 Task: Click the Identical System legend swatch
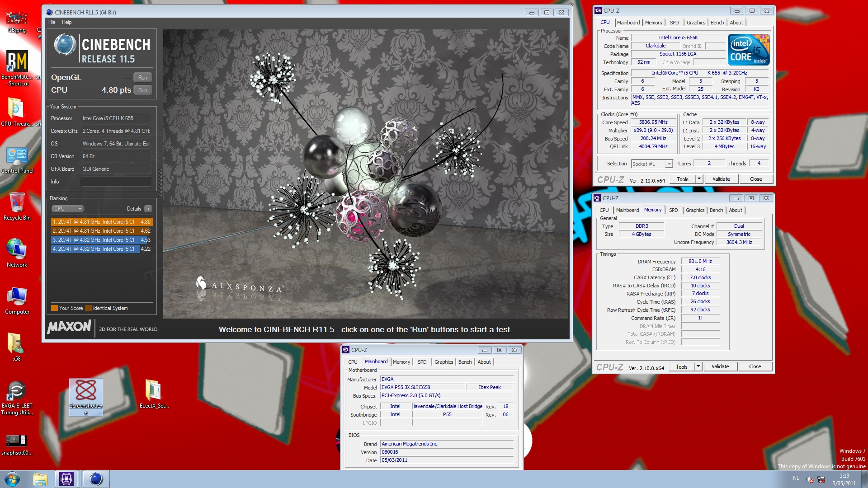tap(89, 308)
